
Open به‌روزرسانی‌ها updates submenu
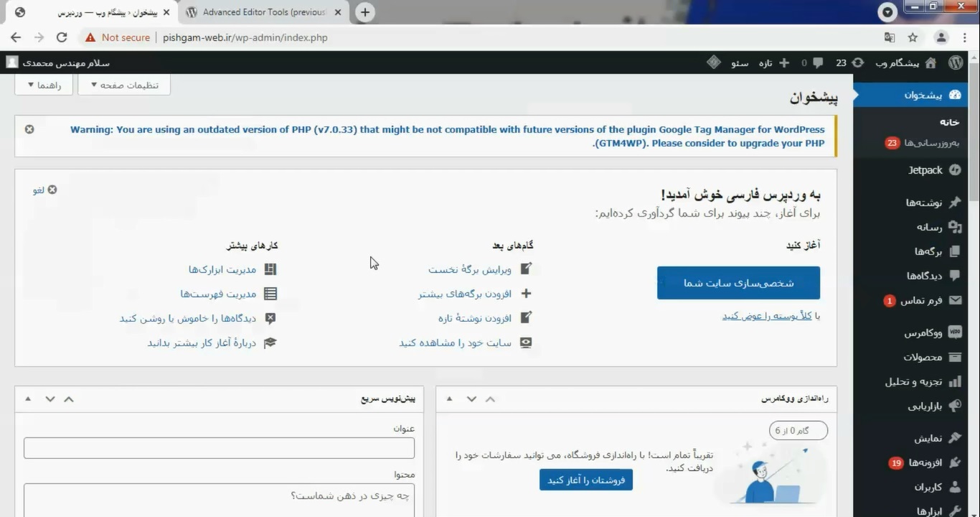point(923,143)
